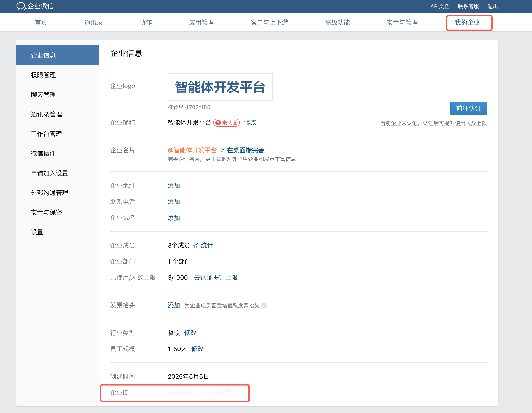Click the info icon beside 发票抬头 hint

click(x=264, y=306)
